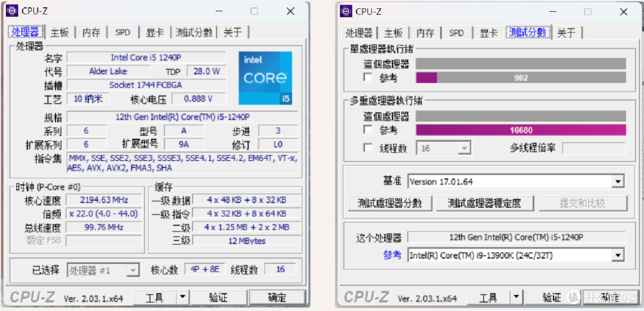Click the 三级 cache value 12 MBytes

[246, 241]
